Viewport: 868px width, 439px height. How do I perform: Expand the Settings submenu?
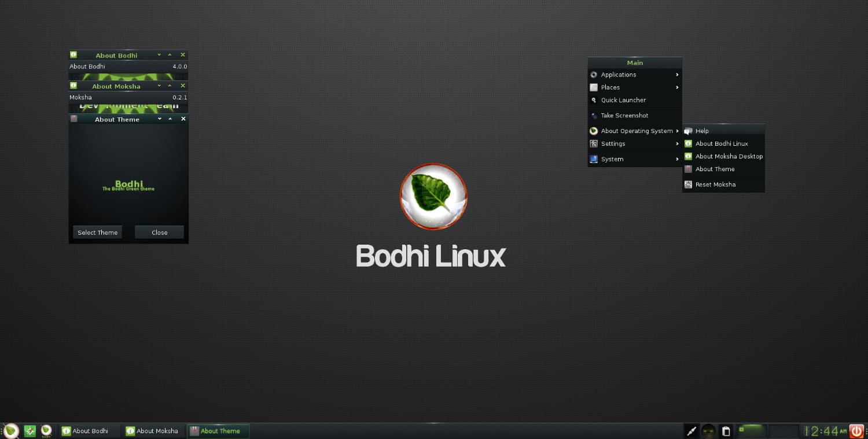[x=634, y=143]
